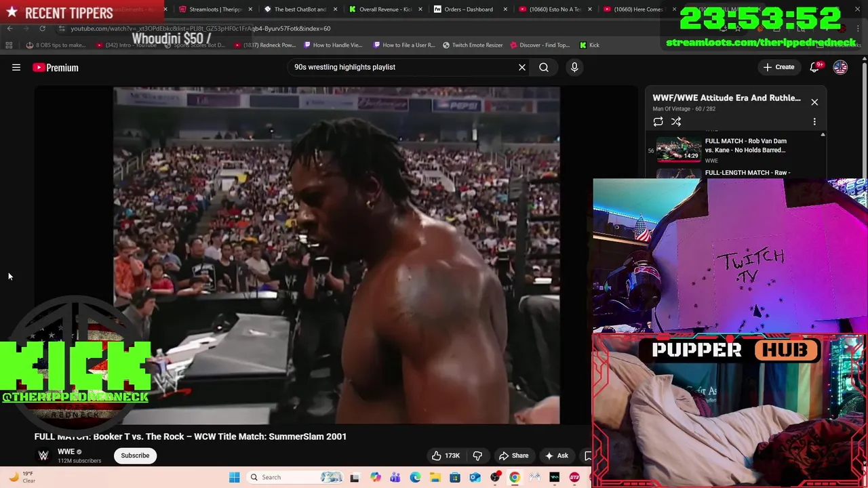Image resolution: width=868 pixels, height=488 pixels.
Task: Open How to File a User R... bookmark
Action: [x=404, y=45]
